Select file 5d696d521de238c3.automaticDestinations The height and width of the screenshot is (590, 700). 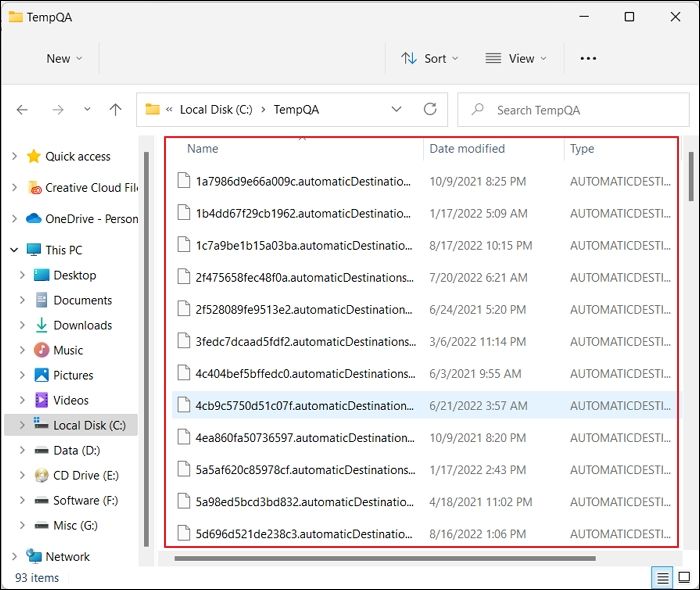[304, 534]
